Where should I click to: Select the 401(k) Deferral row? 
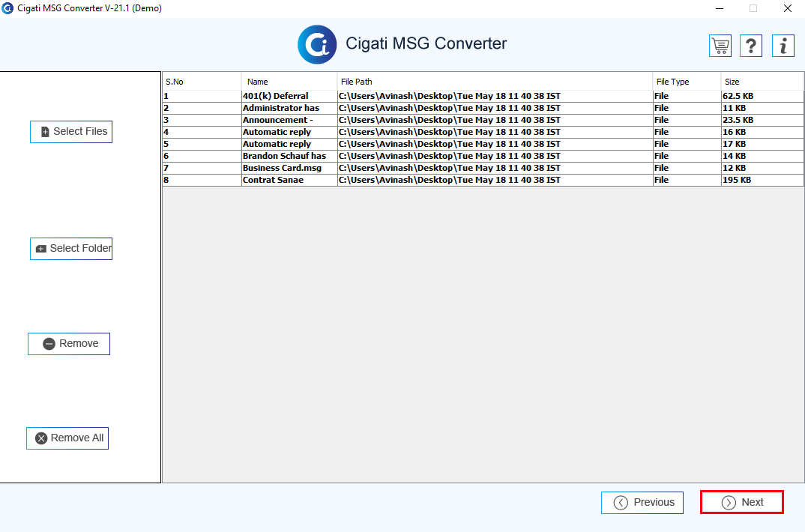[483, 96]
